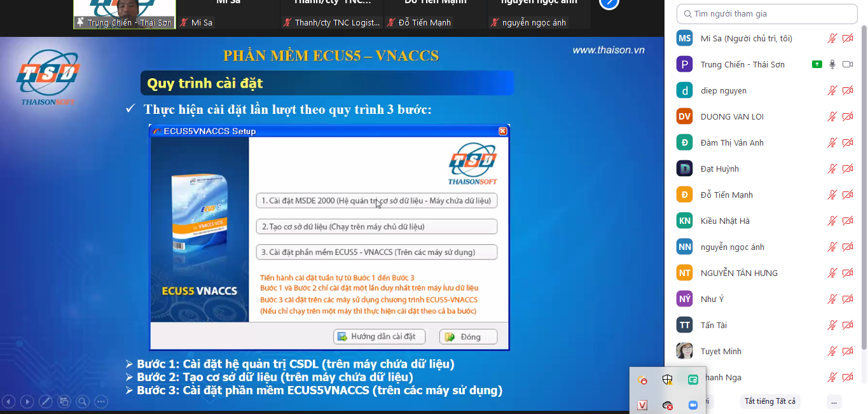The image size is (868, 414).
Task: Click the '2. Tạo cơ sở dữ liệu' button
Action: [376, 226]
